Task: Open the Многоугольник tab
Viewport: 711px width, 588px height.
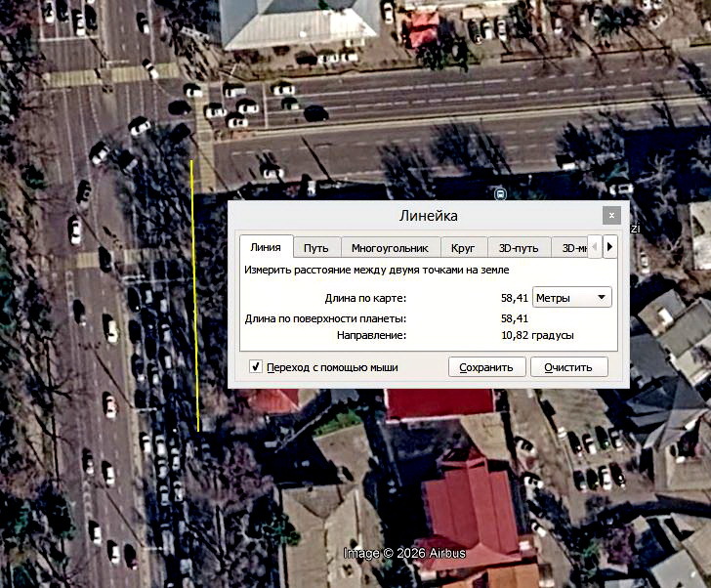Action: (x=390, y=248)
